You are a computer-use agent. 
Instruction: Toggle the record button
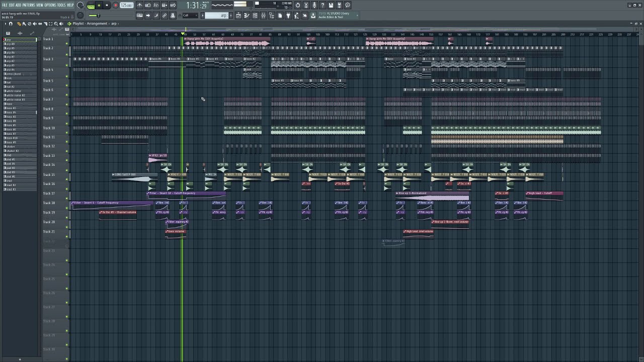115,6
